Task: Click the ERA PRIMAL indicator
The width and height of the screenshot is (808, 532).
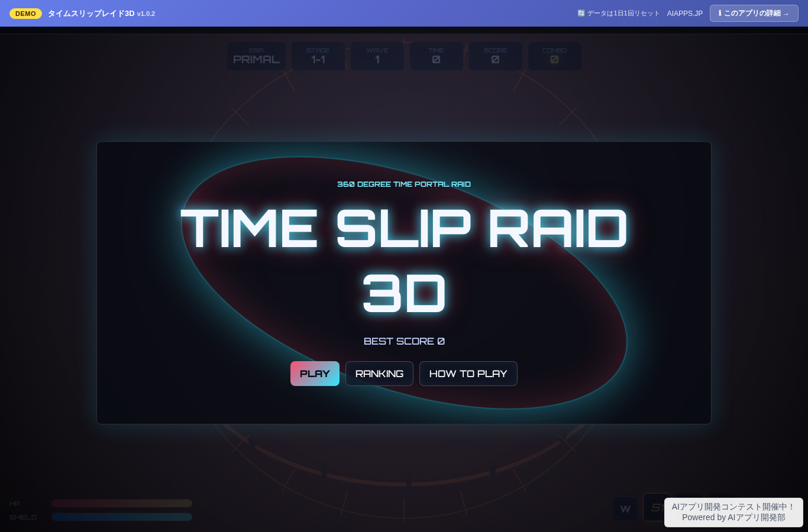Action: point(256,56)
